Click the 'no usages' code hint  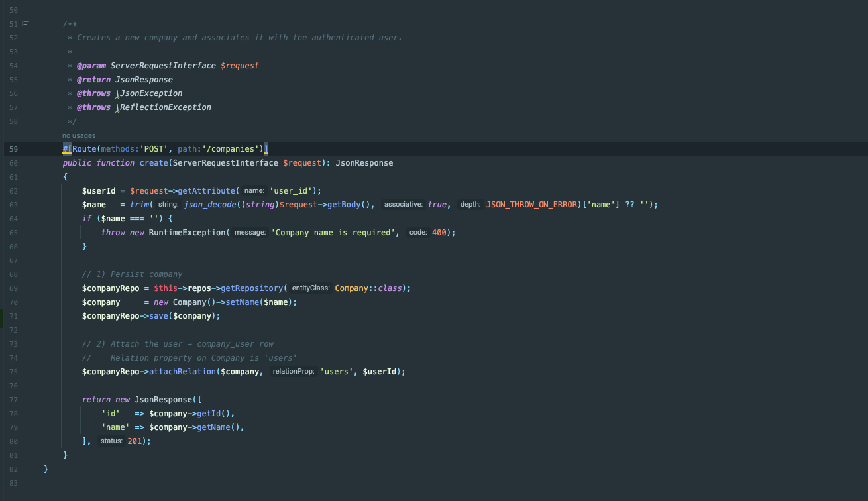[79, 135]
